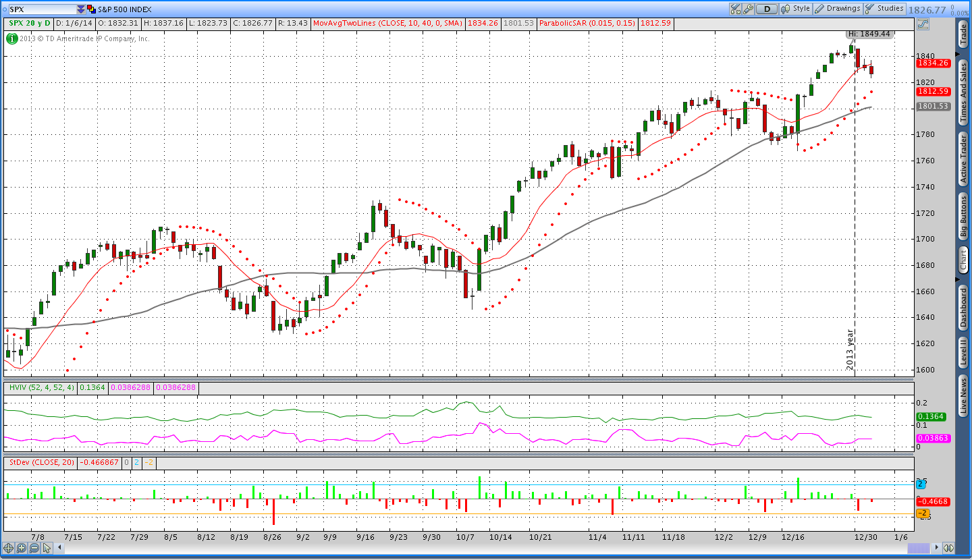Click the 1812.59 ParabolicSAR axis bubble
Screen dimensions: 972x560
point(934,91)
